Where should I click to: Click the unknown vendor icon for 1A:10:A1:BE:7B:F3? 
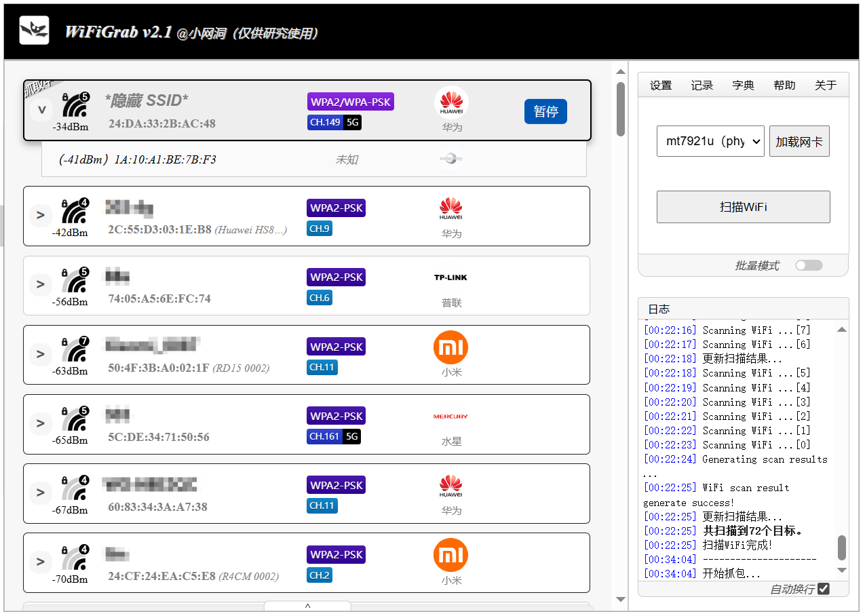point(450,159)
